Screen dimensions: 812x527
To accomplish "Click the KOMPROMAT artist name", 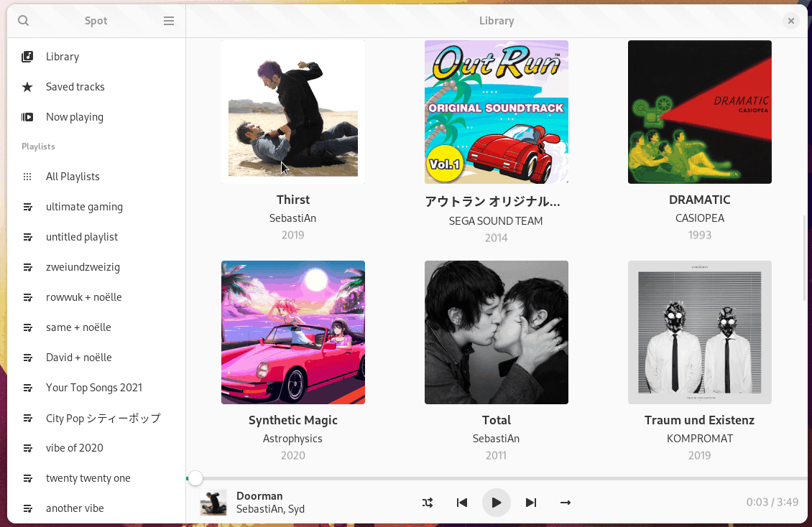I will pyautogui.click(x=700, y=439).
